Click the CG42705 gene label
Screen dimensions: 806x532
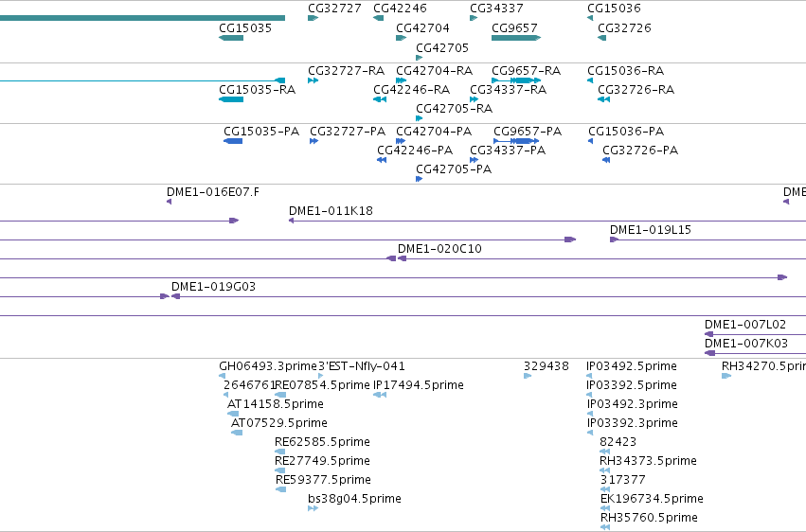click(442, 48)
